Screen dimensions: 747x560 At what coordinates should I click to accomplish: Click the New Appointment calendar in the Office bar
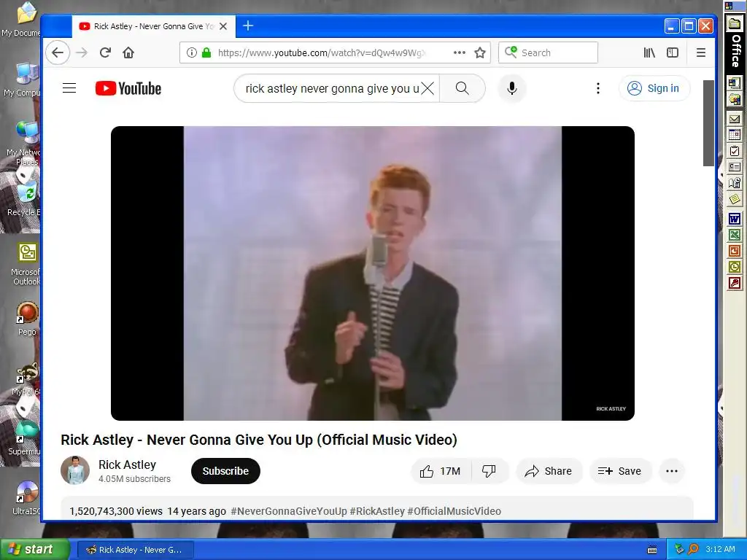(734, 135)
